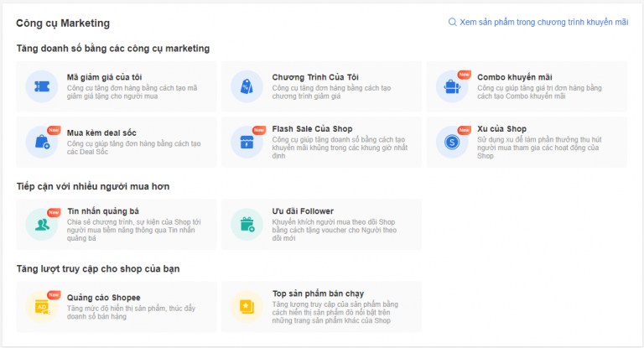Click heading 'Tiếp cận với nhiều người mua hơn'
Screen dimensions: 644x348
click(93, 186)
